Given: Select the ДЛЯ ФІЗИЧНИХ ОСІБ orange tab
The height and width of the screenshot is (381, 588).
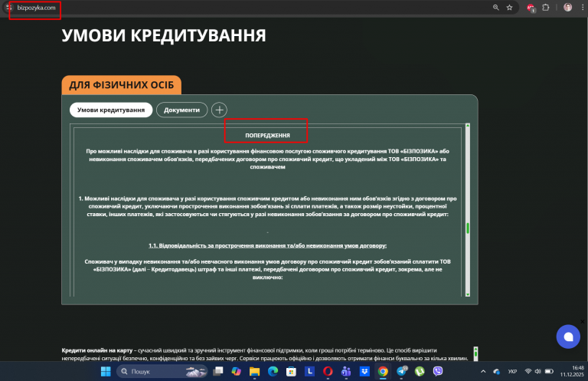Looking at the screenshot, I should (122, 85).
